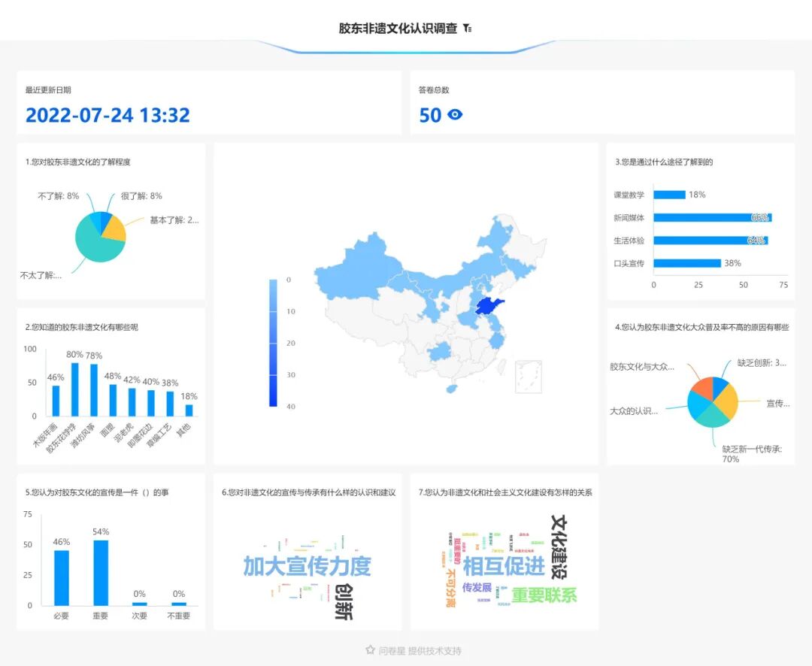Click the star icon in the footer
The image size is (812, 666).
tap(368, 650)
